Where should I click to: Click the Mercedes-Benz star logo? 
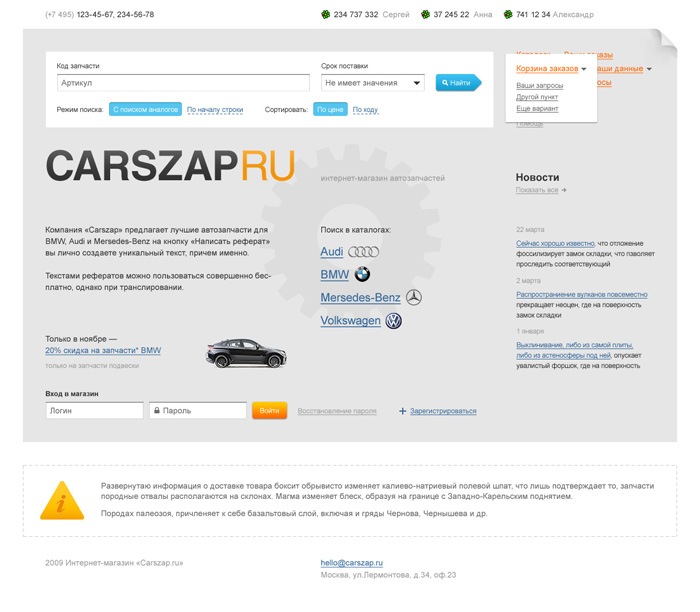click(x=414, y=297)
